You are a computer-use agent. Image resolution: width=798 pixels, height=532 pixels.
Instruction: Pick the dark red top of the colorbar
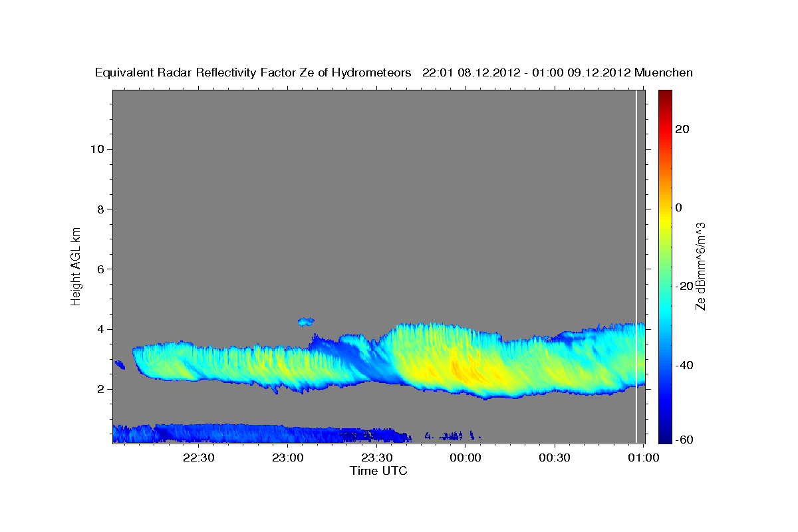tap(665, 94)
